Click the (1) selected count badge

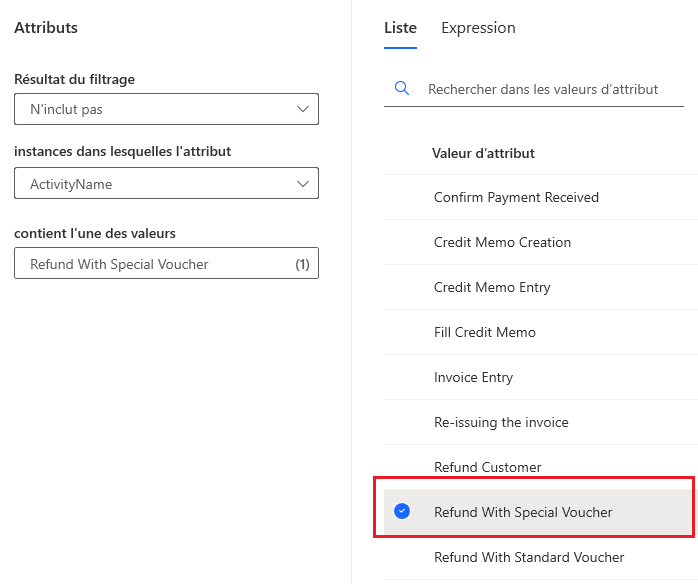point(302,264)
